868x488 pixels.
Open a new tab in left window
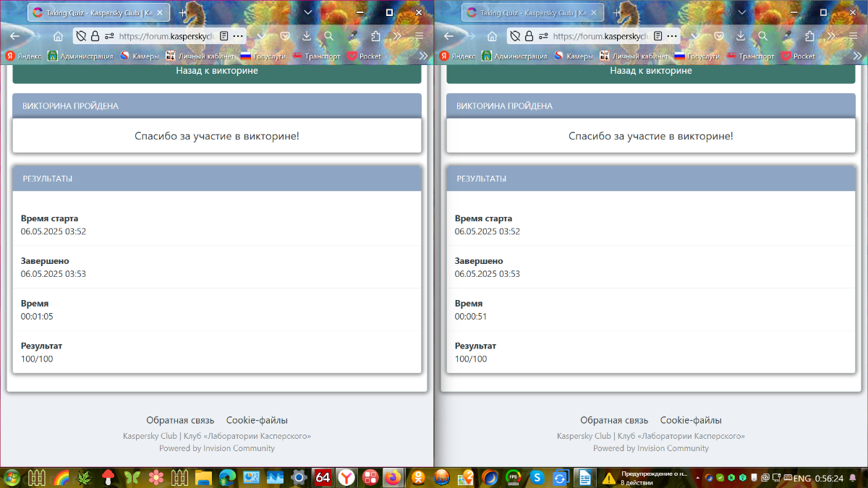point(182,12)
